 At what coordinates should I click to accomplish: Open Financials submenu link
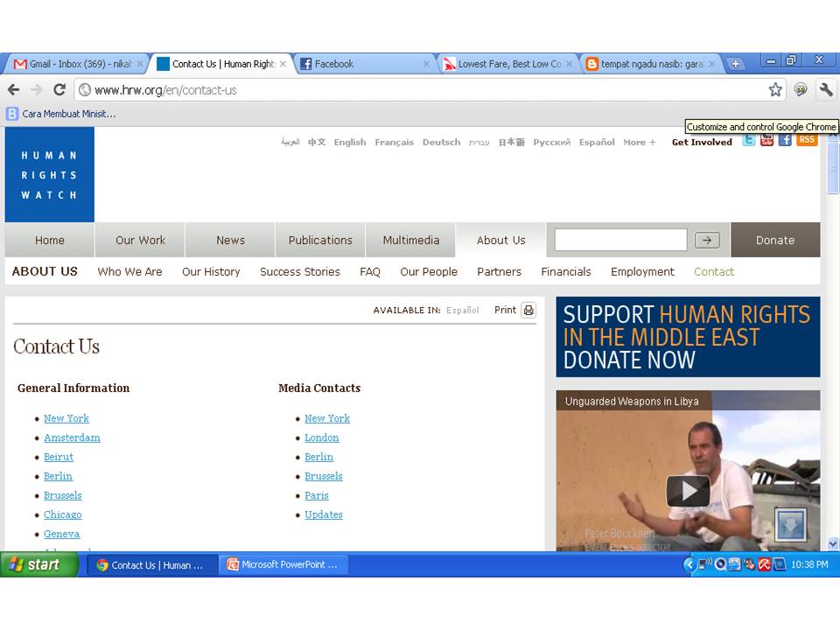(566, 271)
